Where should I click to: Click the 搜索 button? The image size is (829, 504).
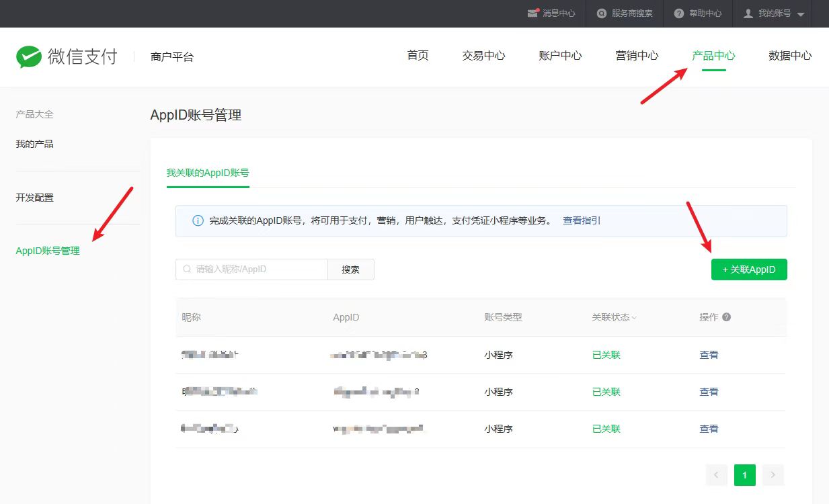(350, 269)
